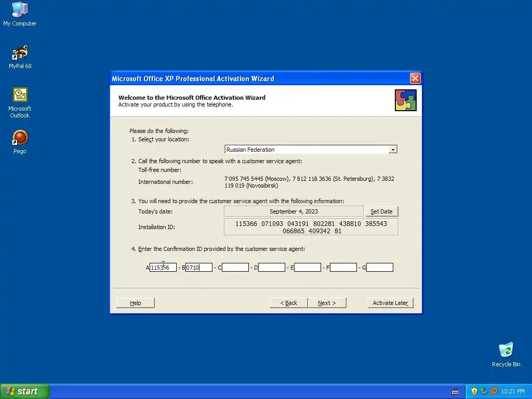Click the yellow security shield tray icon
This screenshot has height=399, width=532.
(474, 391)
